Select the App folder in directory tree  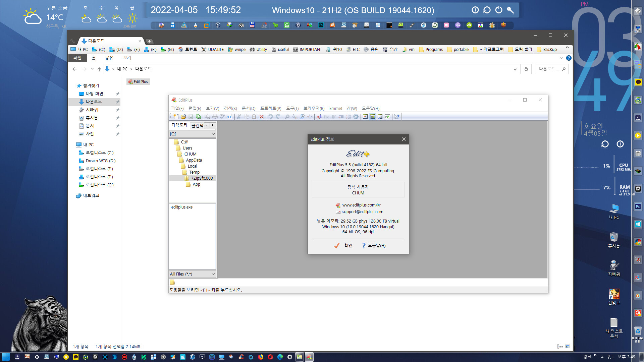pos(196,184)
